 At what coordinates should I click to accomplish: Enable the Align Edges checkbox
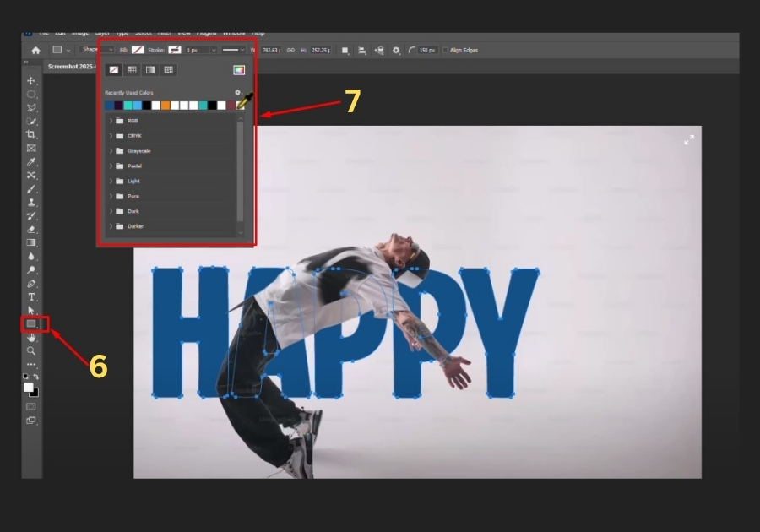[x=445, y=50]
